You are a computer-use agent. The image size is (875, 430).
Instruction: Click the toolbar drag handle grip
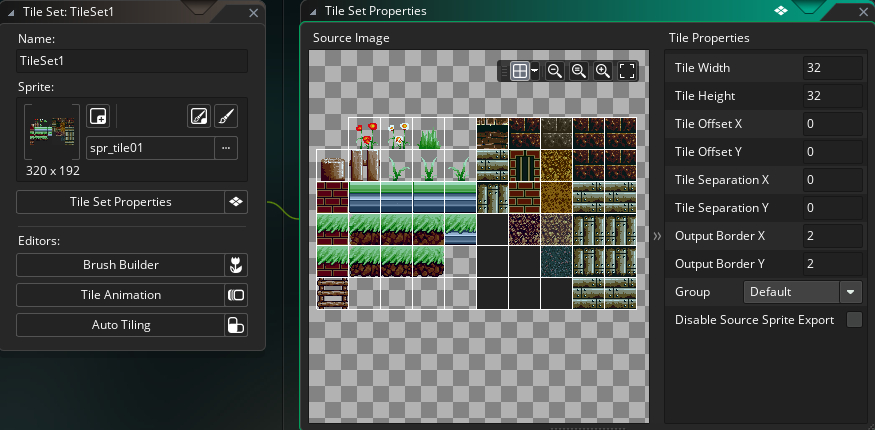pyautogui.click(x=504, y=71)
